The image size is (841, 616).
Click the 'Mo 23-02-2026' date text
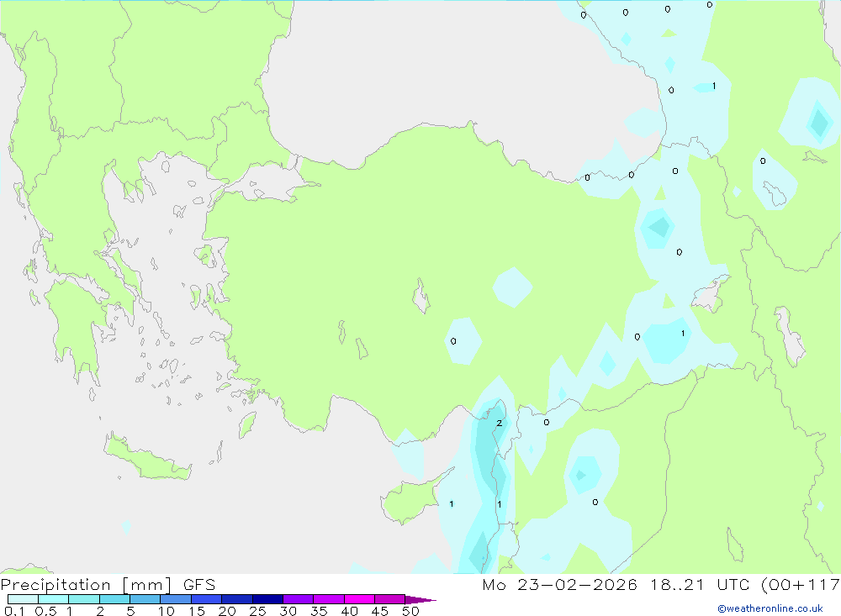tap(559, 585)
